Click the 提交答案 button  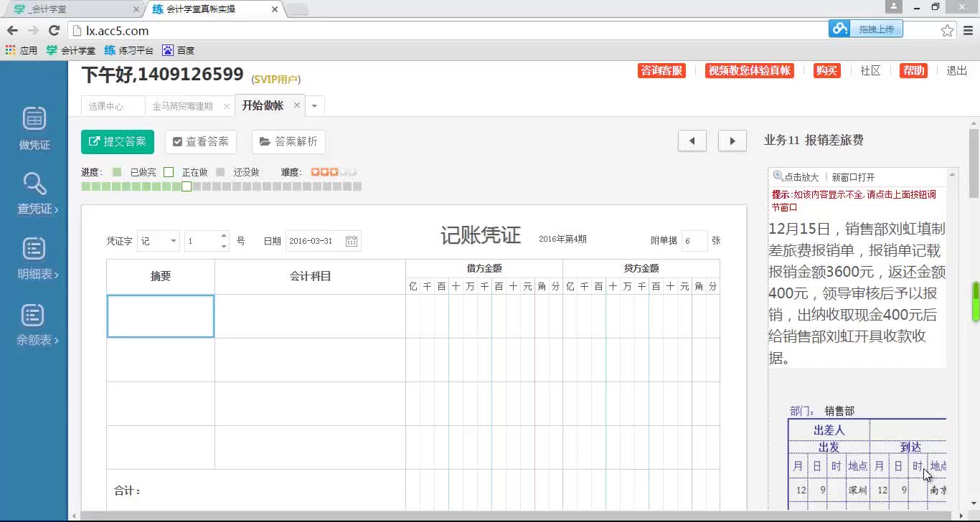(118, 142)
